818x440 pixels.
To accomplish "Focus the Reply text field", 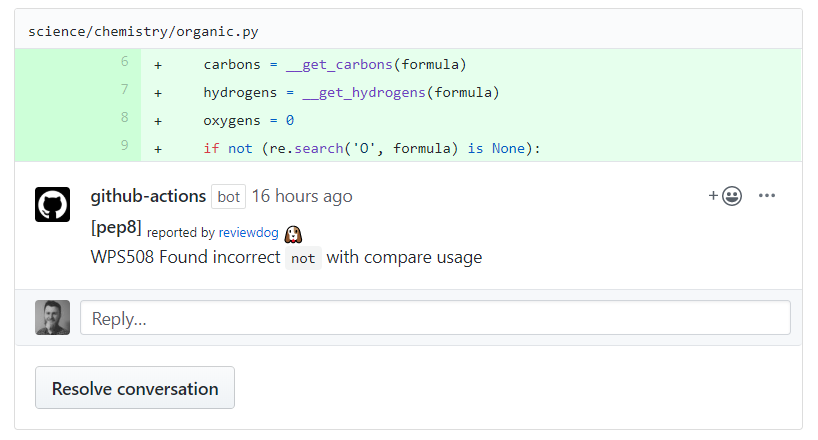I will pyautogui.click(x=435, y=318).
